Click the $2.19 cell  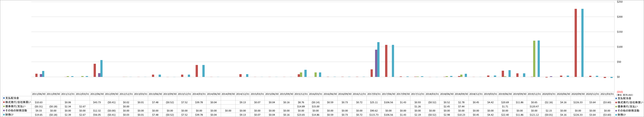[x=418, y=115]
